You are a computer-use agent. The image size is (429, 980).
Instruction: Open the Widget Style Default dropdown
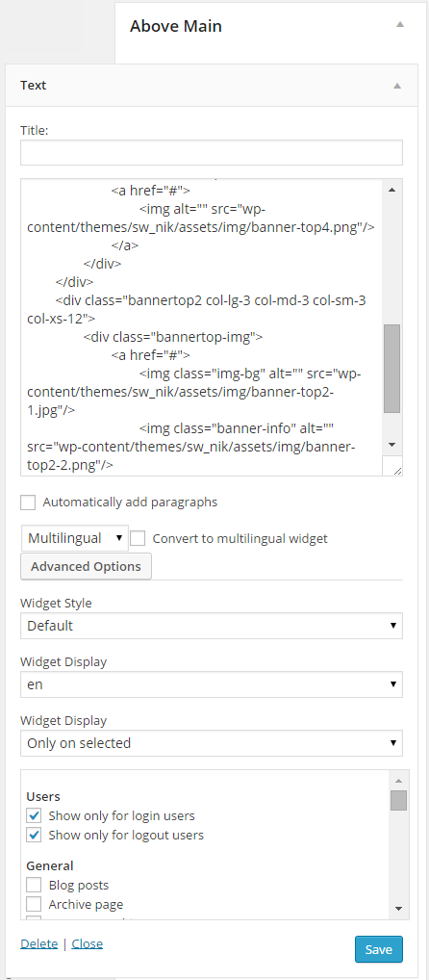click(212, 626)
